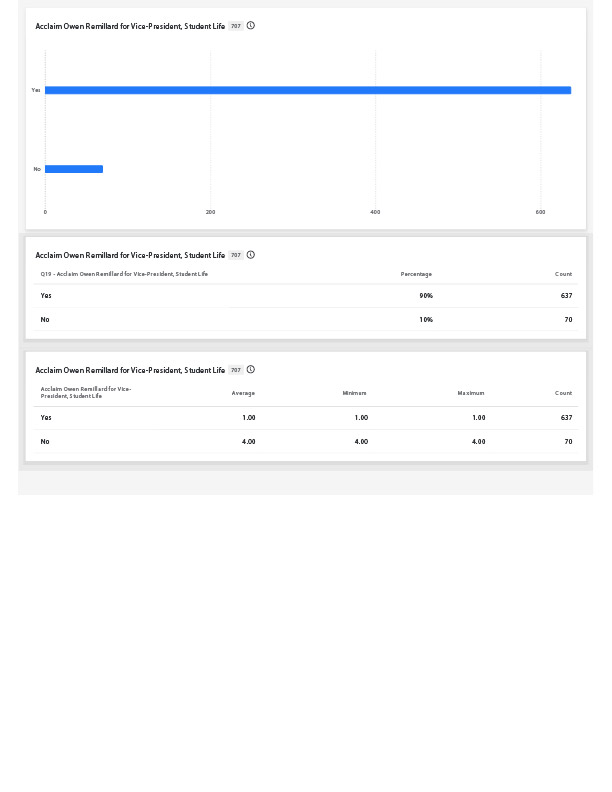612x792 pixels.
Task: Sort by the Percentage column header
Action: [416, 274]
